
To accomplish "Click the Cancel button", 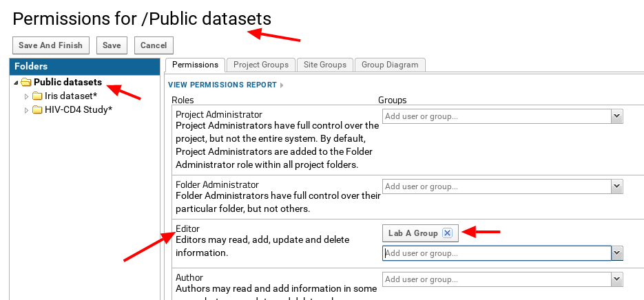I will 154,45.
